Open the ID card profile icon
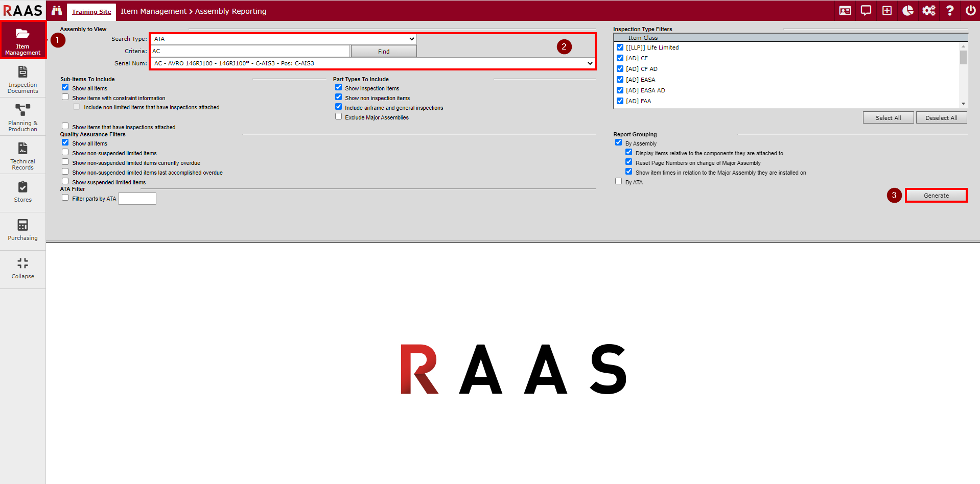This screenshot has width=980, height=484. 845,11
